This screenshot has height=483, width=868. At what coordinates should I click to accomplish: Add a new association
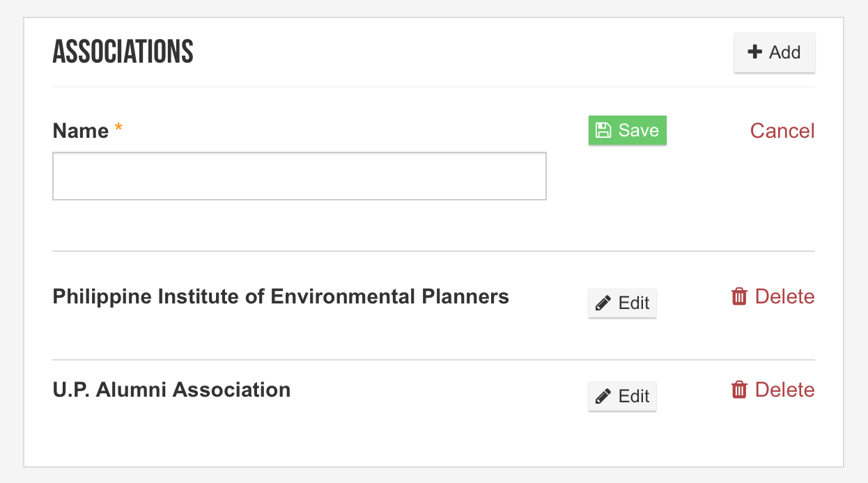click(775, 52)
